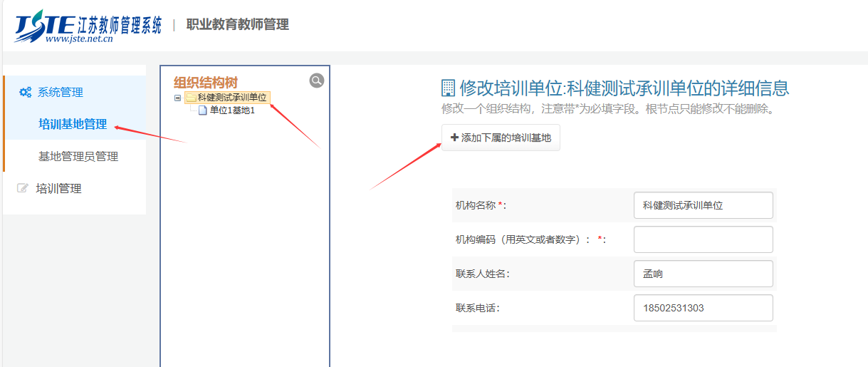Open search with the magnifier icon in 组织结构树
The image size is (868, 367).
317,81
